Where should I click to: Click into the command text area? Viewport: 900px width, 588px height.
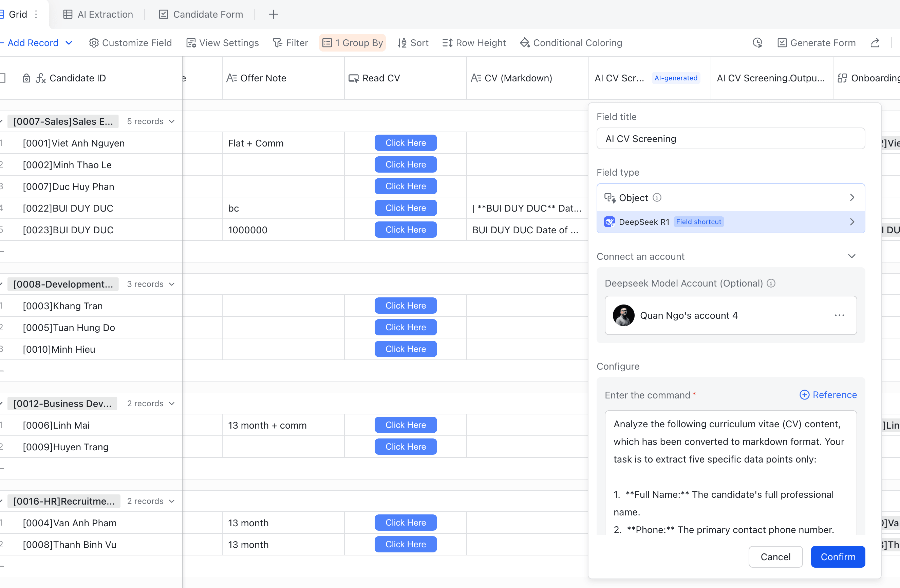730,472
